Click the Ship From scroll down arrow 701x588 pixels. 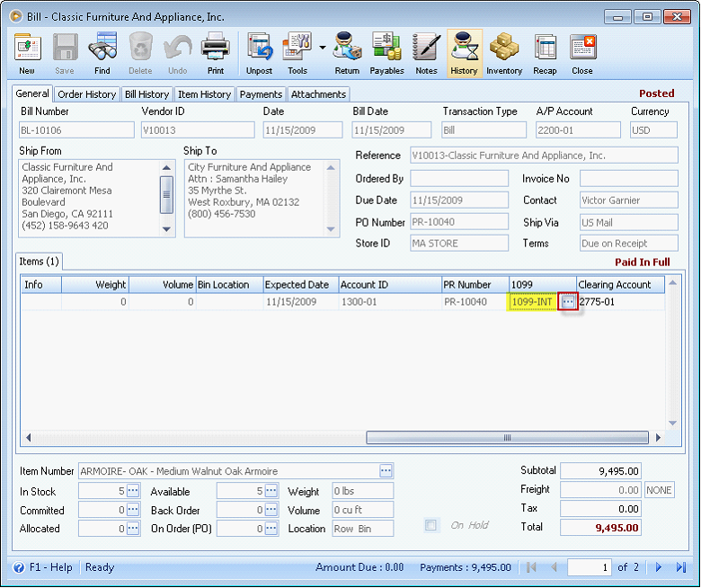pos(166,229)
